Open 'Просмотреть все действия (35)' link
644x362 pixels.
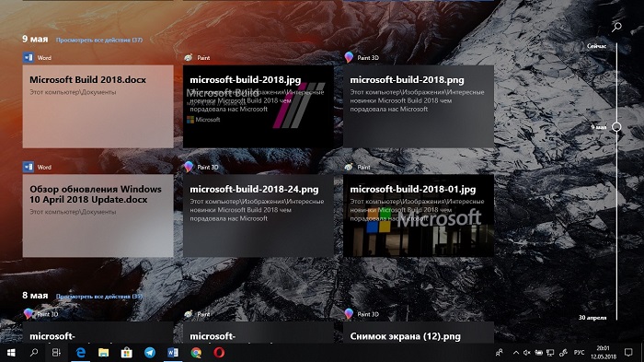coord(99,297)
